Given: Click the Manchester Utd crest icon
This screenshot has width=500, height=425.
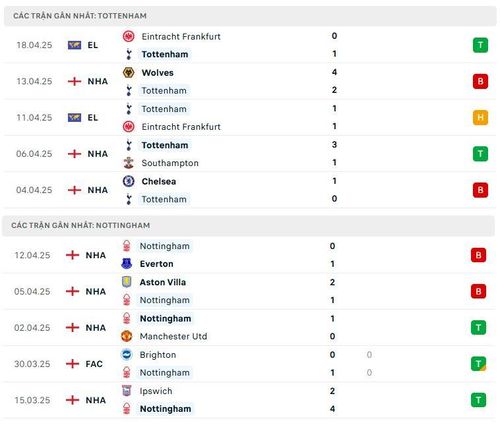Looking at the screenshot, I should point(127,336).
